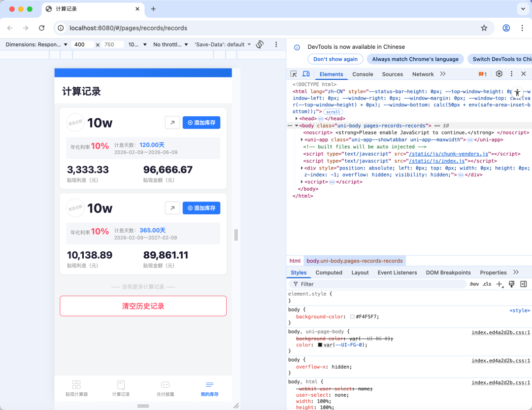Open the Computed styles tab
This screenshot has height=410, width=532.
(329, 273)
